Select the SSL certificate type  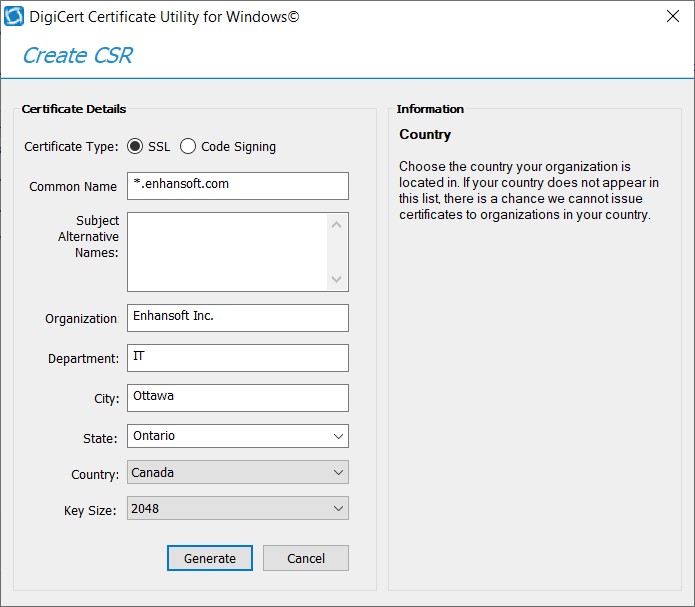(135, 146)
